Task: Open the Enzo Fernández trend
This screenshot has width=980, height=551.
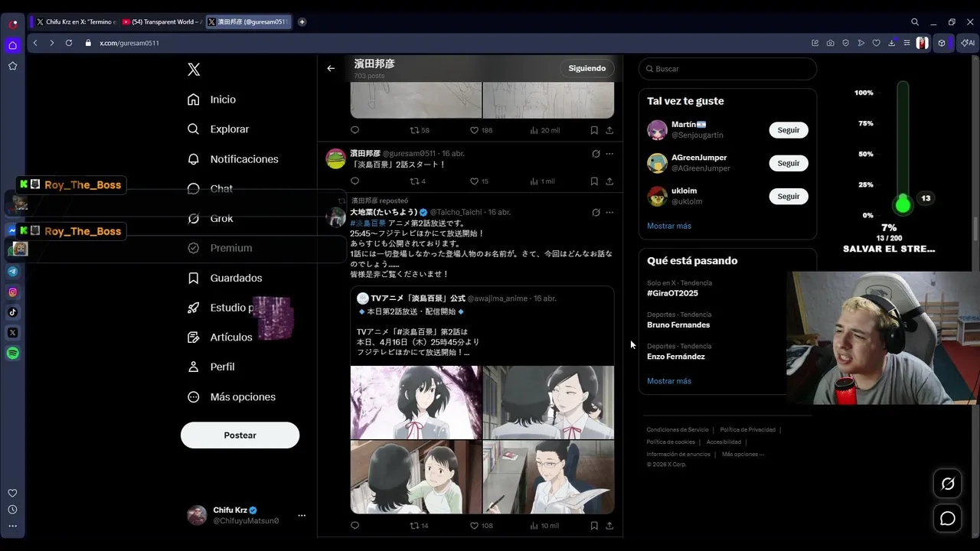Action: [676, 357]
